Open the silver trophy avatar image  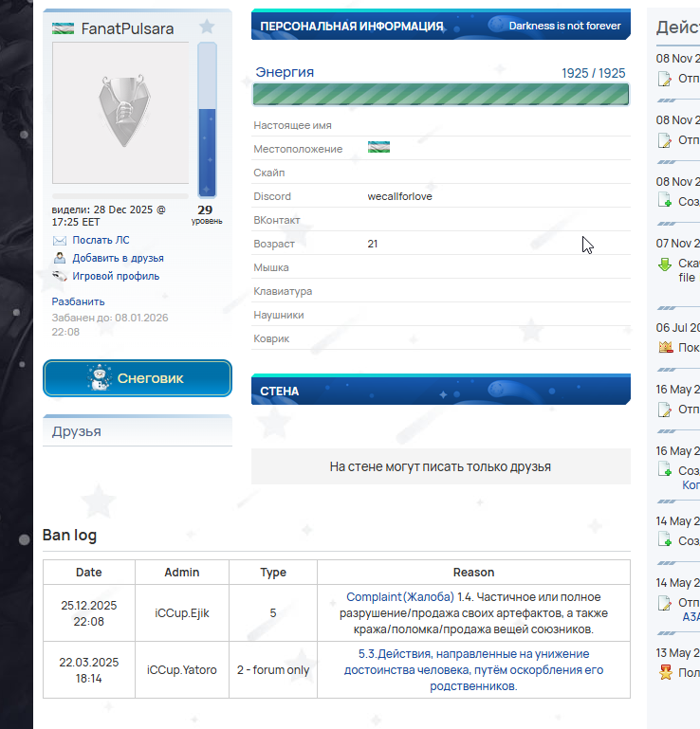pyautogui.click(x=120, y=113)
